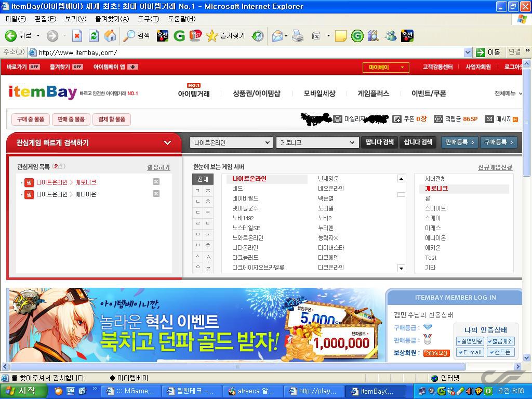The width and height of the screenshot is (532, 399).
Task: Click 삽니다 검색 button
Action: click(x=418, y=142)
